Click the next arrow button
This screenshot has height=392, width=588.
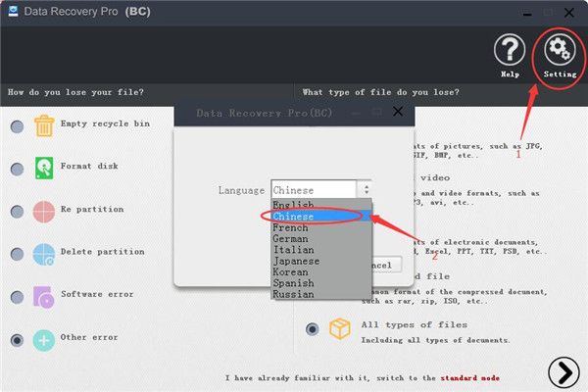pyautogui.click(x=563, y=373)
